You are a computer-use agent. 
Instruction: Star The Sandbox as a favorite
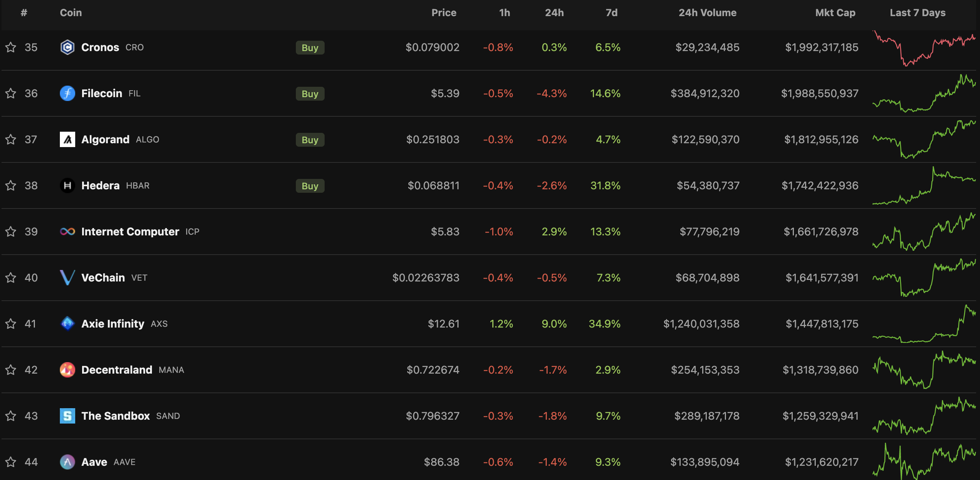tap(11, 416)
